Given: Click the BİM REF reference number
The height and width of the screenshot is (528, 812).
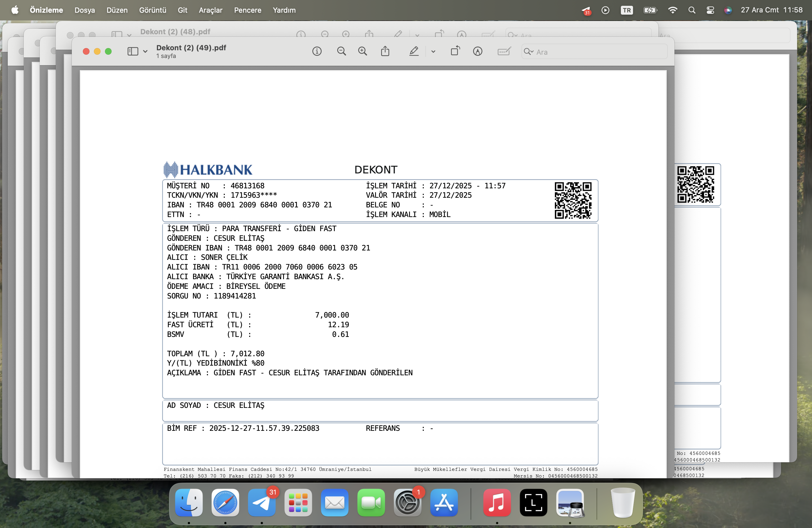Looking at the screenshot, I should point(264,428).
